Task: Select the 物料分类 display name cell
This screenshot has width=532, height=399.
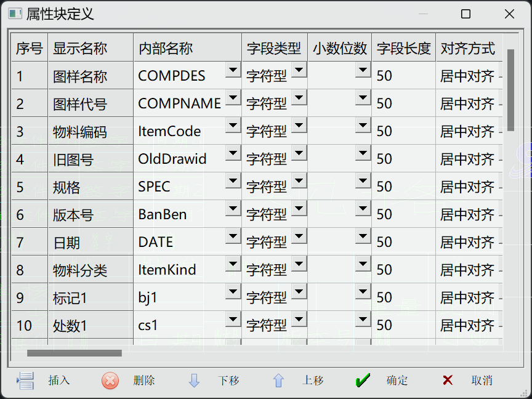Action: pos(91,270)
